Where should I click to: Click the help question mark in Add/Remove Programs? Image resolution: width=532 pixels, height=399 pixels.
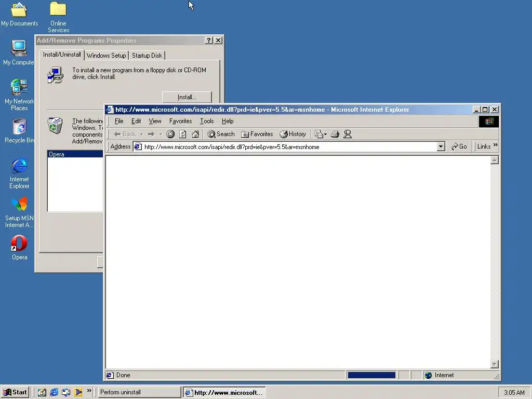click(209, 41)
